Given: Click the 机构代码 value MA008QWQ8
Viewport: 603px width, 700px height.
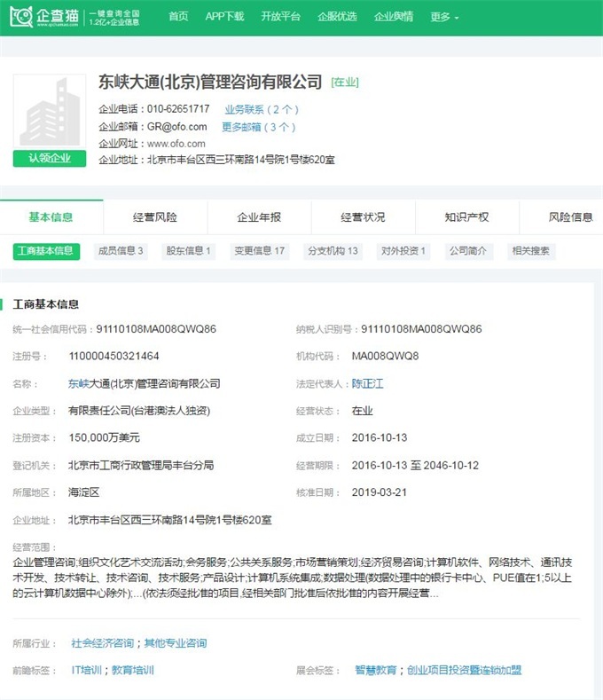Looking at the screenshot, I should (385, 356).
